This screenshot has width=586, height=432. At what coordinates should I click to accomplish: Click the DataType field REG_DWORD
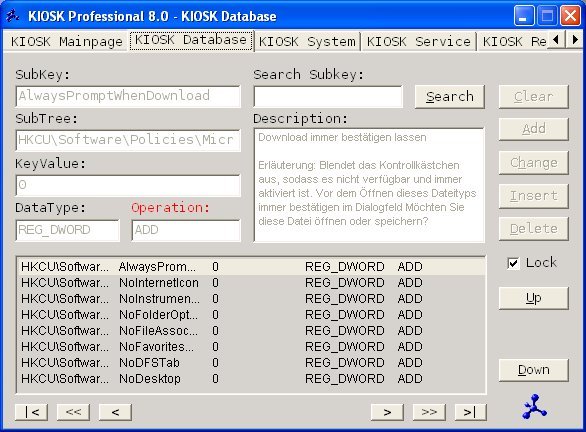click(x=68, y=230)
